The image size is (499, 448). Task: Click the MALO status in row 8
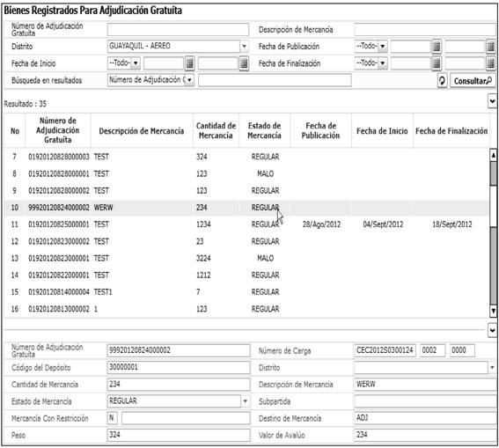266,173
